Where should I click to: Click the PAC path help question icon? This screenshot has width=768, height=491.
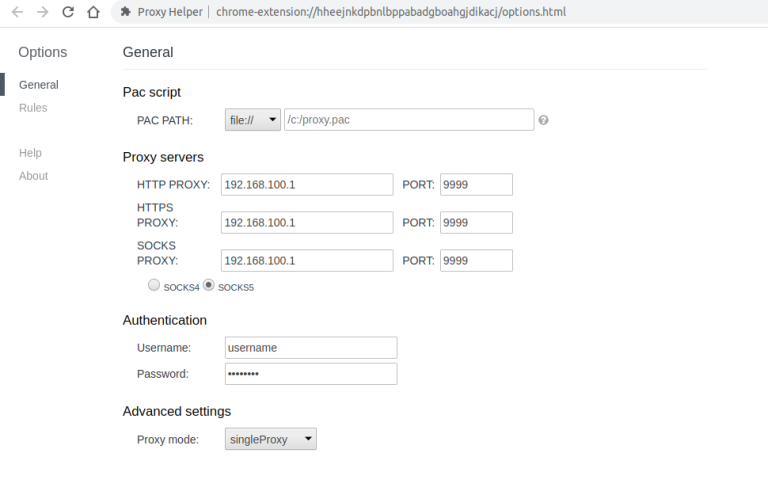[543, 120]
